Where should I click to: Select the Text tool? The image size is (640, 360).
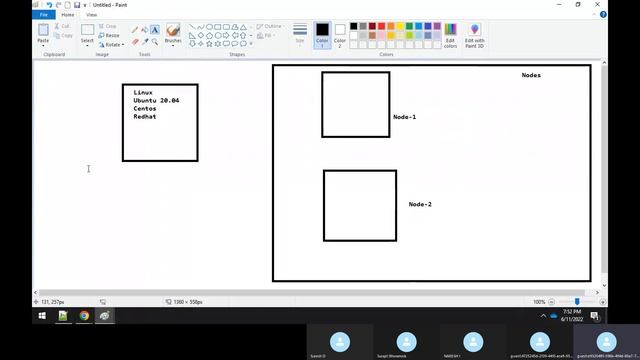(155, 30)
